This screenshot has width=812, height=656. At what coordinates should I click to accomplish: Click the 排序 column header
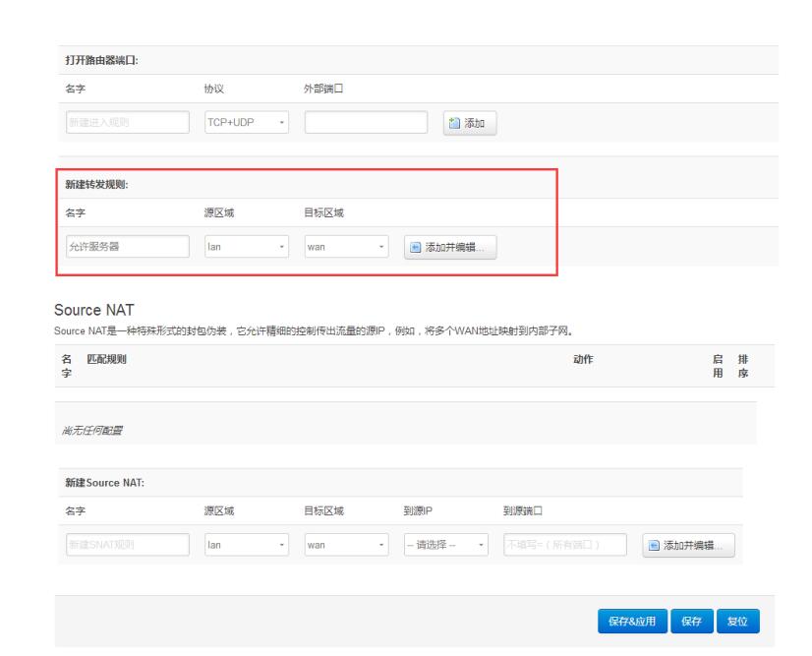[x=742, y=366]
